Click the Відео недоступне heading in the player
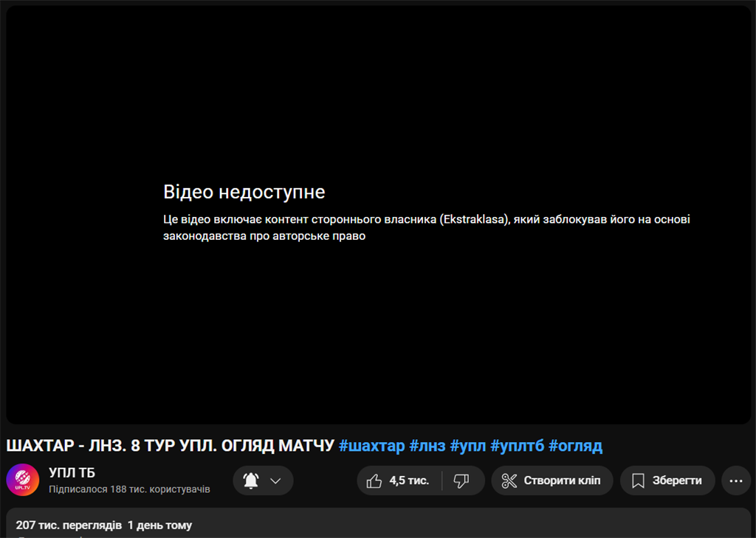The height and width of the screenshot is (538, 756). click(x=244, y=193)
